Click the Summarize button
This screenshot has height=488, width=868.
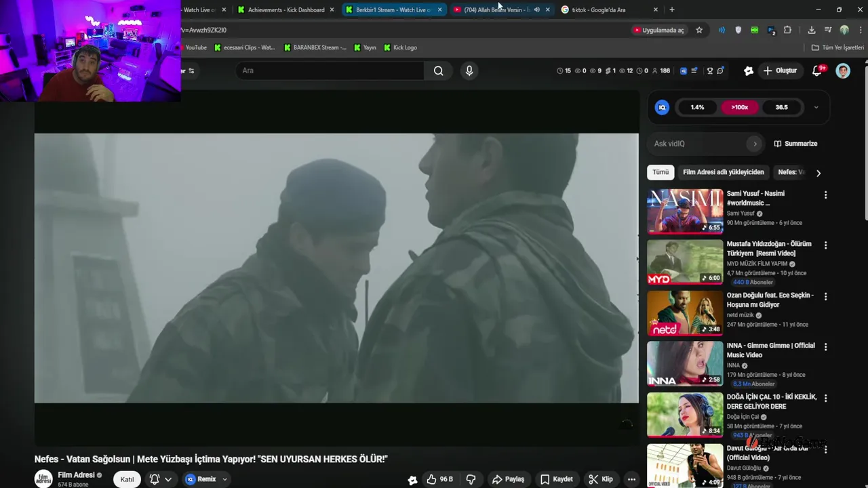coord(796,144)
